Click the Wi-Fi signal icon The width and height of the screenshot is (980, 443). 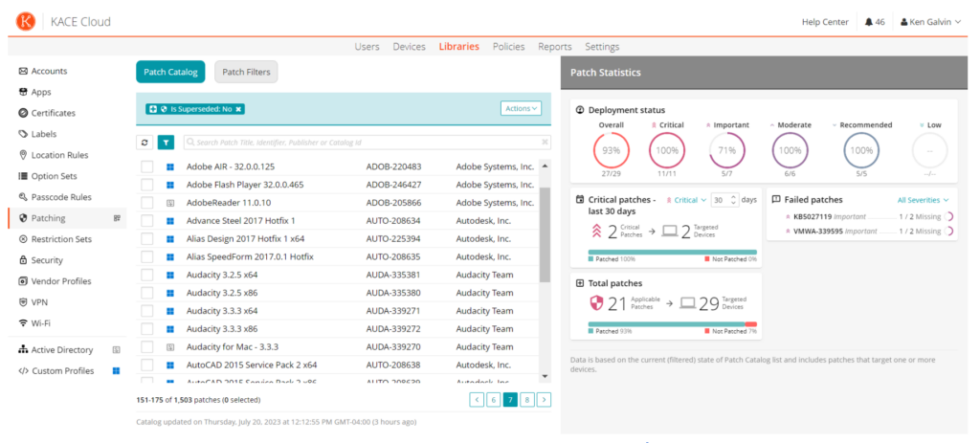(x=23, y=323)
